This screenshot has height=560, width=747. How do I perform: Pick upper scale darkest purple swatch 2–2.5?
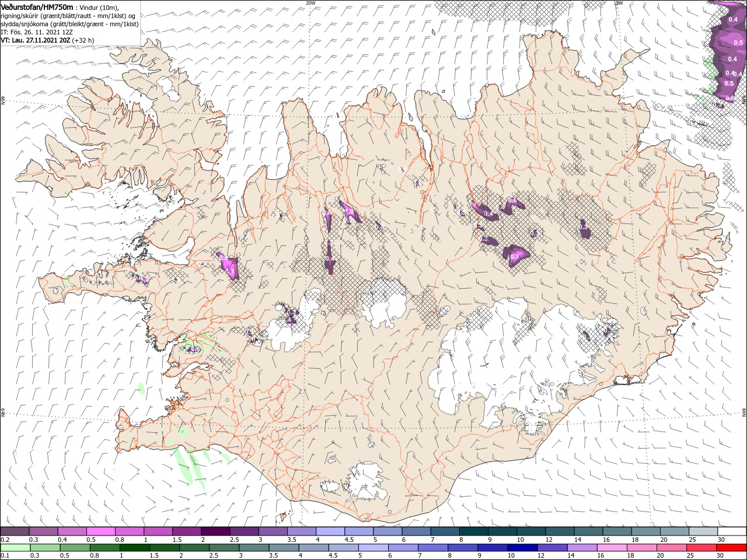[215, 531]
